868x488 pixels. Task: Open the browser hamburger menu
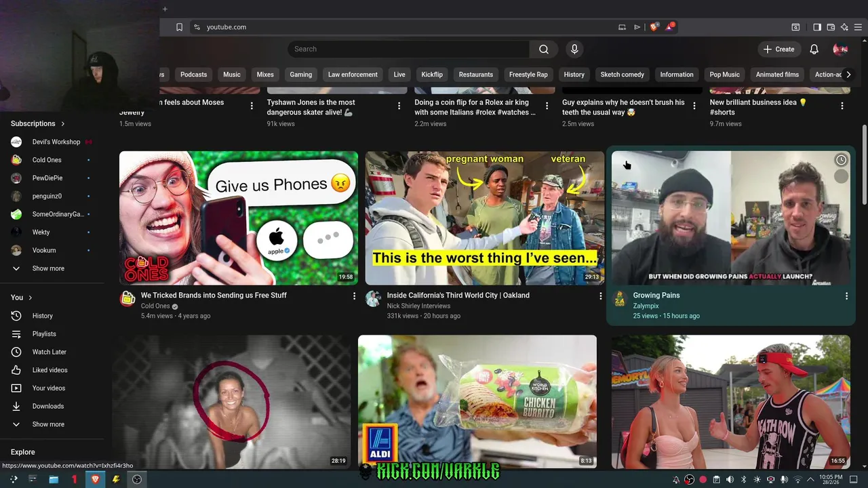click(858, 27)
